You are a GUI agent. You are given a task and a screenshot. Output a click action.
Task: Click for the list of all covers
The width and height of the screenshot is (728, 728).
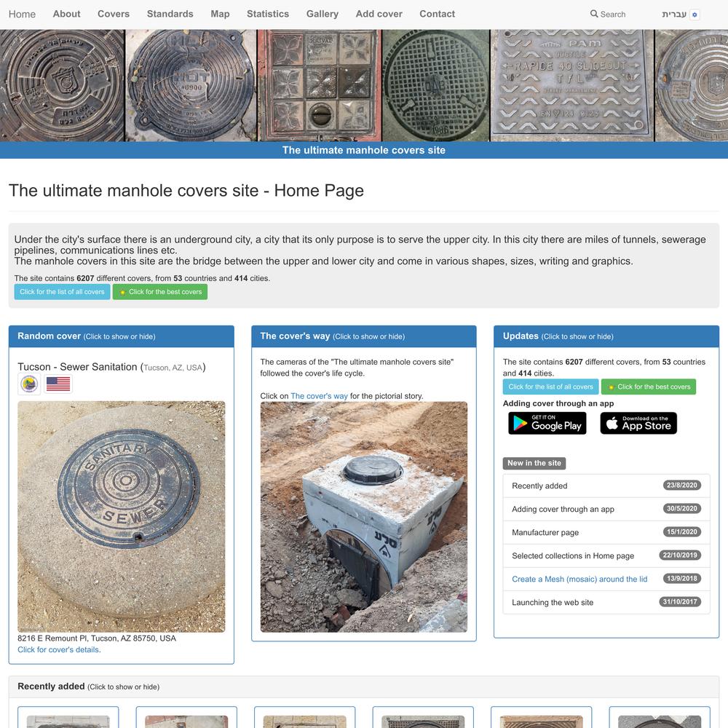coord(62,292)
